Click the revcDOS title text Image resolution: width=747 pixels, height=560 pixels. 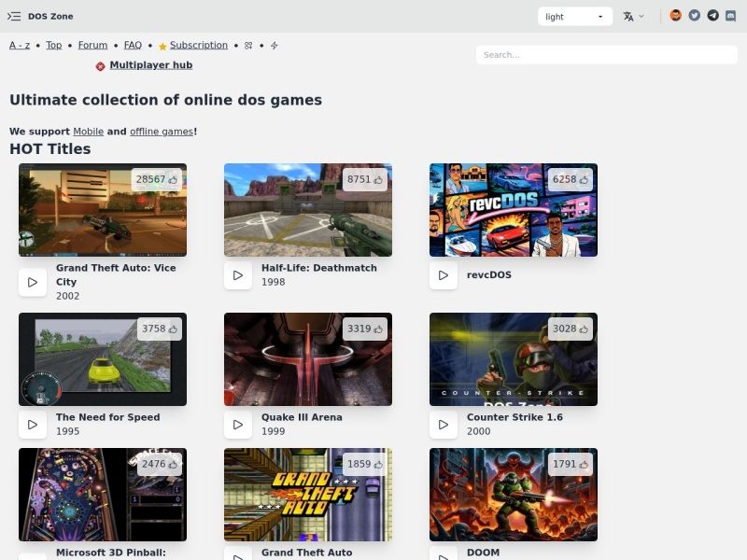point(488,275)
